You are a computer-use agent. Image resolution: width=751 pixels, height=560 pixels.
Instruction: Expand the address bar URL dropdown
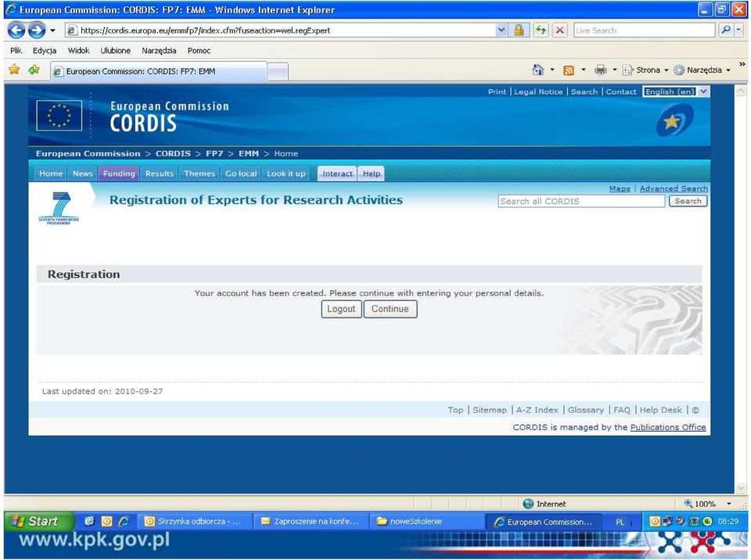[501, 31]
